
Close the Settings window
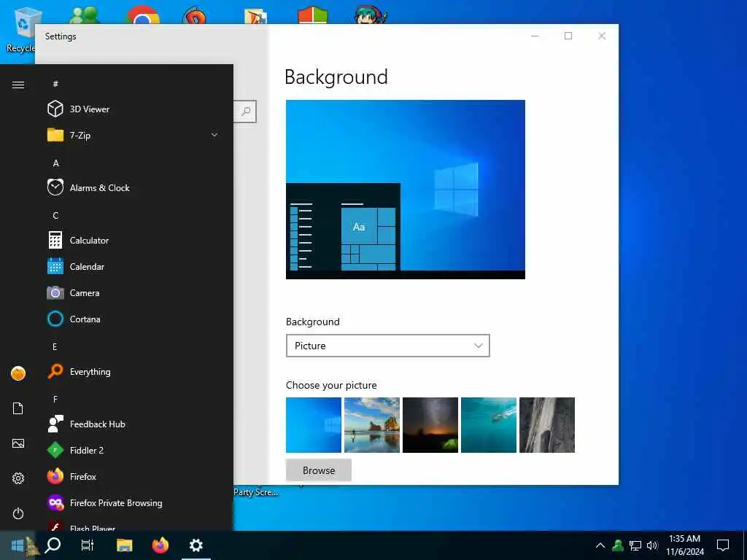tap(602, 36)
